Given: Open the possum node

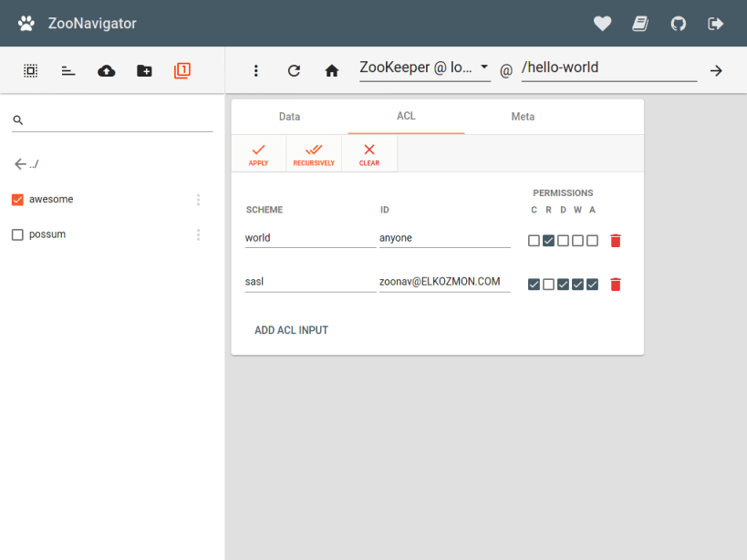Looking at the screenshot, I should [47, 234].
